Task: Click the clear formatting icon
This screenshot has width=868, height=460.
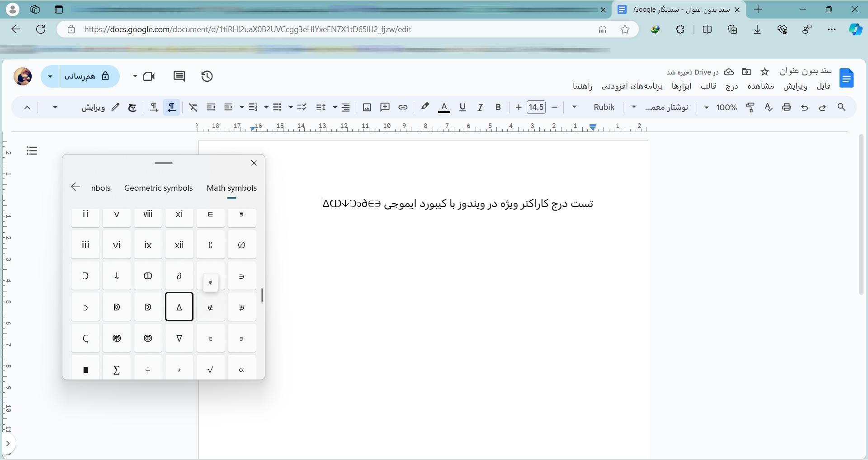Action: click(193, 108)
